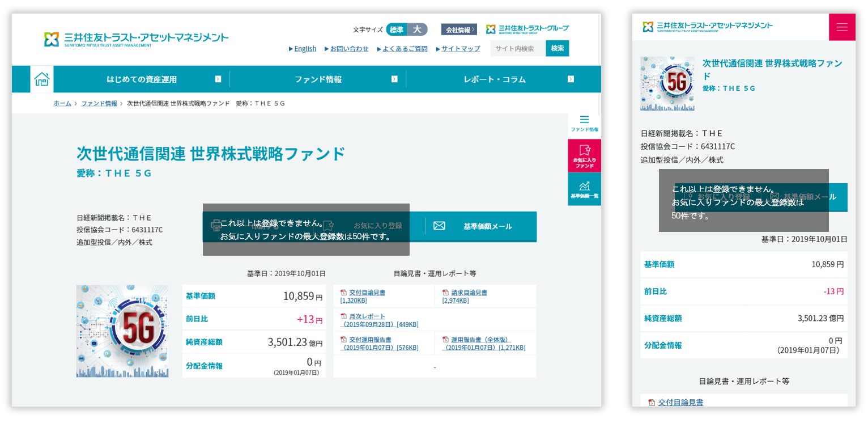Go to home via the house icon
This screenshot has height=423, width=868.
click(42, 79)
